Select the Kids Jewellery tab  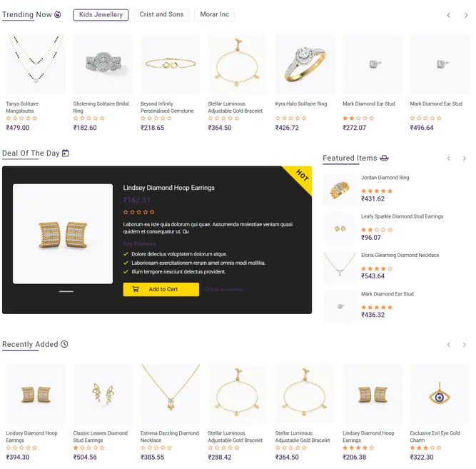(101, 15)
